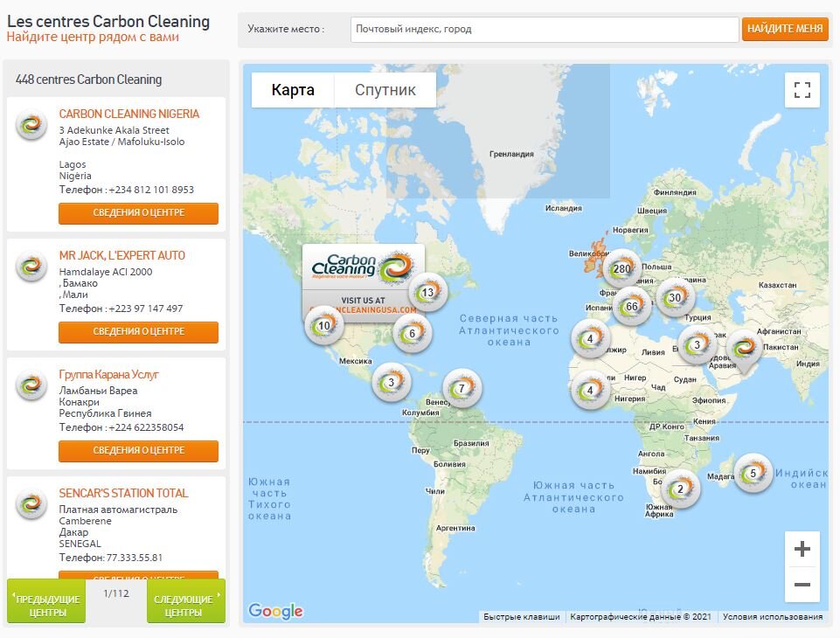Open SENCAR'S STATION TOTAL title link
This screenshot has width=840, height=638.
(x=124, y=494)
